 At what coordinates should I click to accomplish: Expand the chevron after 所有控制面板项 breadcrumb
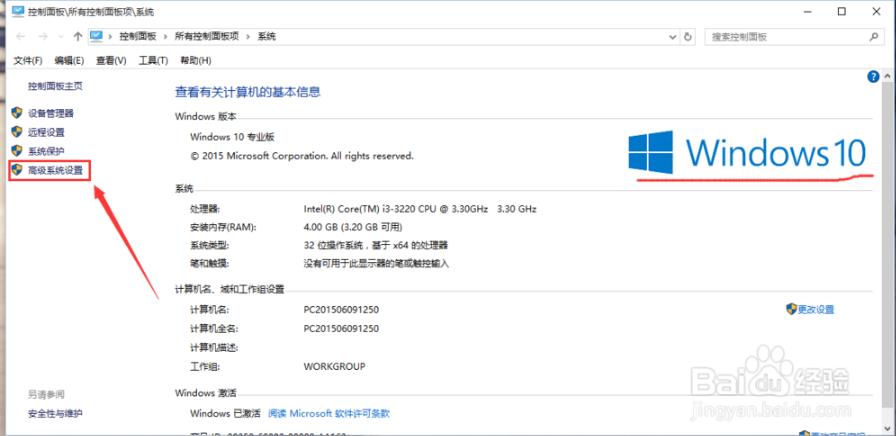pyautogui.click(x=249, y=37)
